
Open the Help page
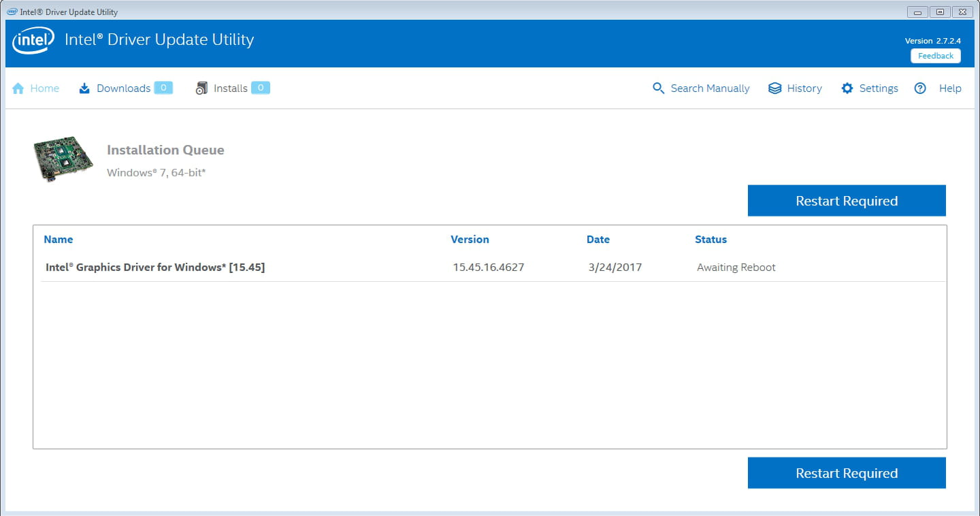938,88
